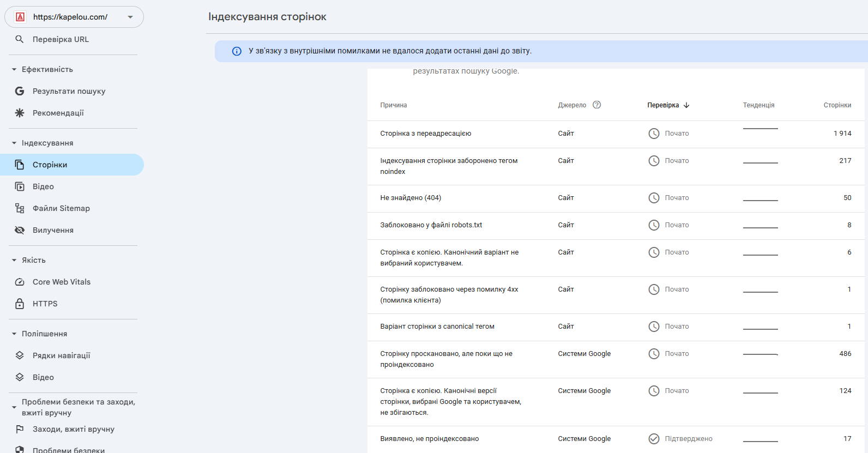
Task: Open the Сторінка з переадресацією reason row
Action: (425, 134)
